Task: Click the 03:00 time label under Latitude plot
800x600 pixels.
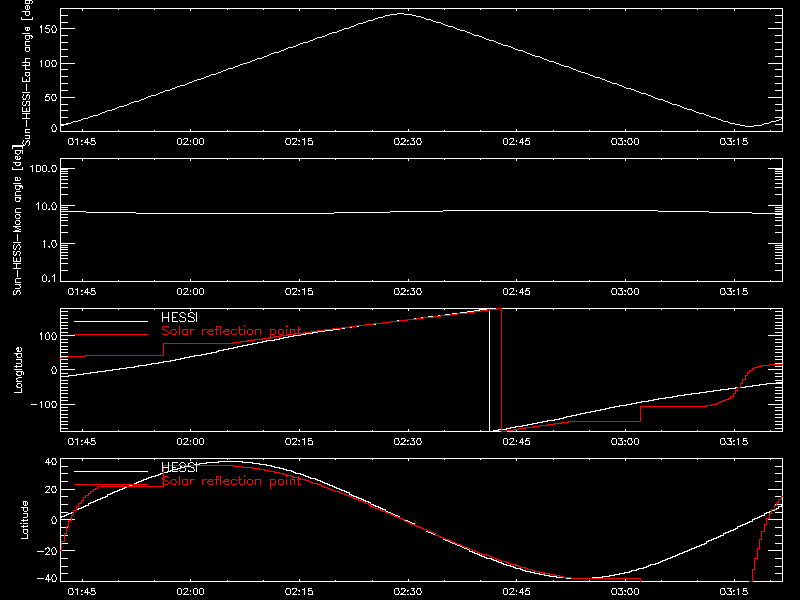Action: coord(625,592)
